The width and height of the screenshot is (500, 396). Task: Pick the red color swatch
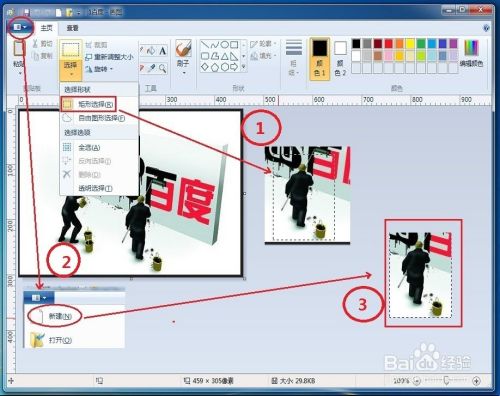pyautogui.click(x=389, y=44)
